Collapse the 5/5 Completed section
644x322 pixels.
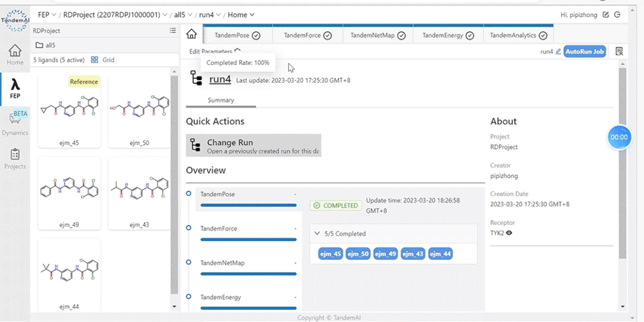tap(317, 234)
